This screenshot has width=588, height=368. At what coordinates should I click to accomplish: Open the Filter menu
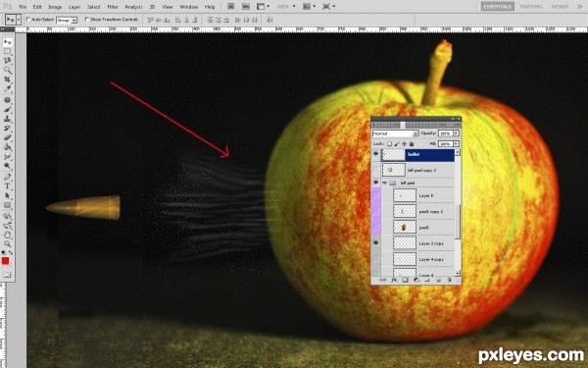tap(113, 7)
